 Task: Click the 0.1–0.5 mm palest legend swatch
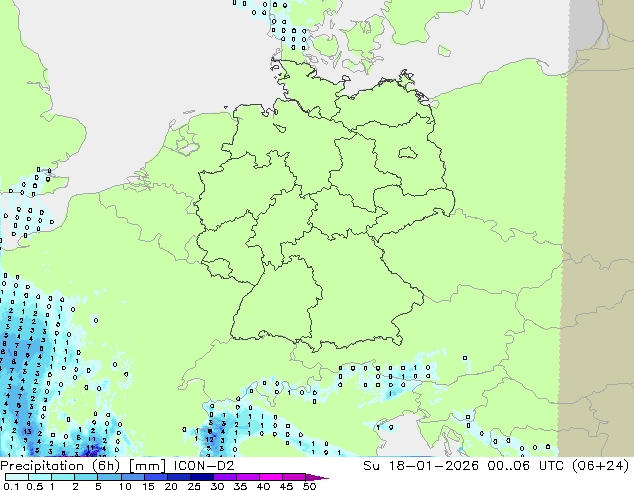[x=17, y=477]
